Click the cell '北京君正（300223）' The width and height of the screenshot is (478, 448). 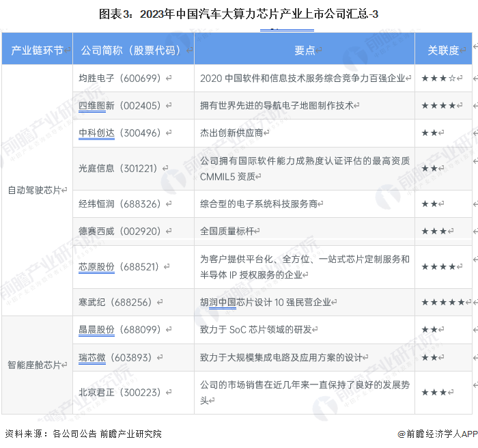coord(133,393)
